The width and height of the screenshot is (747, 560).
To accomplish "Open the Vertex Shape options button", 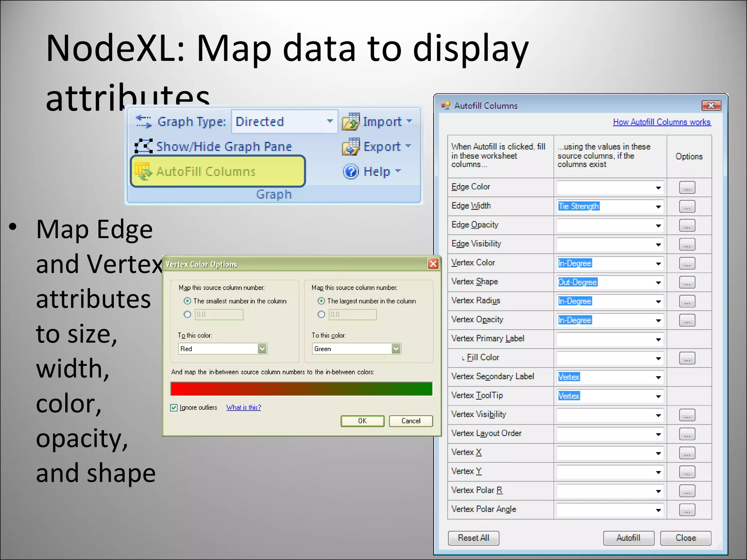I will (687, 282).
